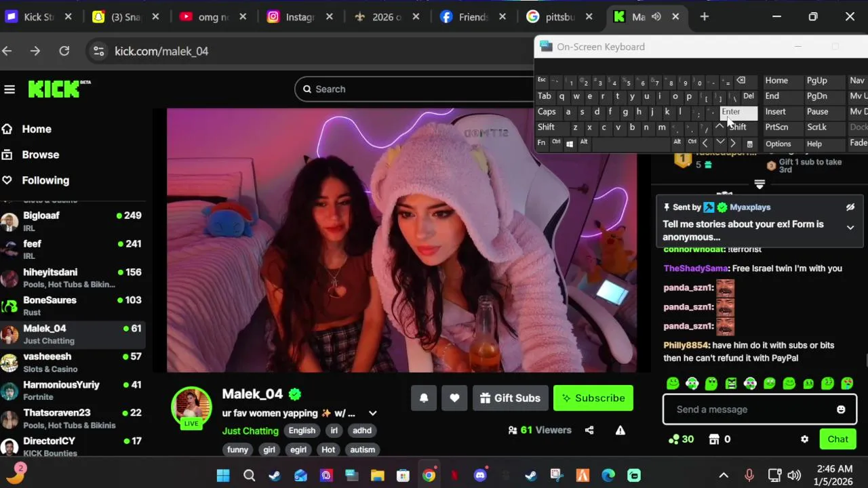868x488 pixels.
Task: Insert the angry square green emote
Action: click(731, 384)
